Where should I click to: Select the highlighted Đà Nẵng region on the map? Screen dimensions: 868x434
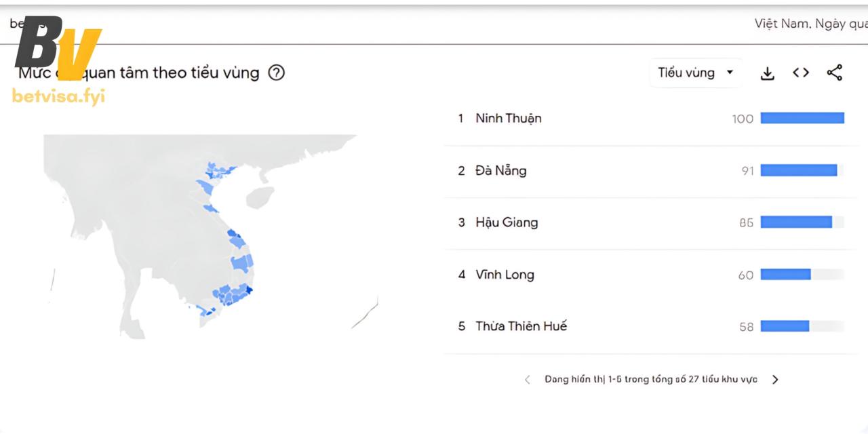pyautogui.click(x=239, y=234)
